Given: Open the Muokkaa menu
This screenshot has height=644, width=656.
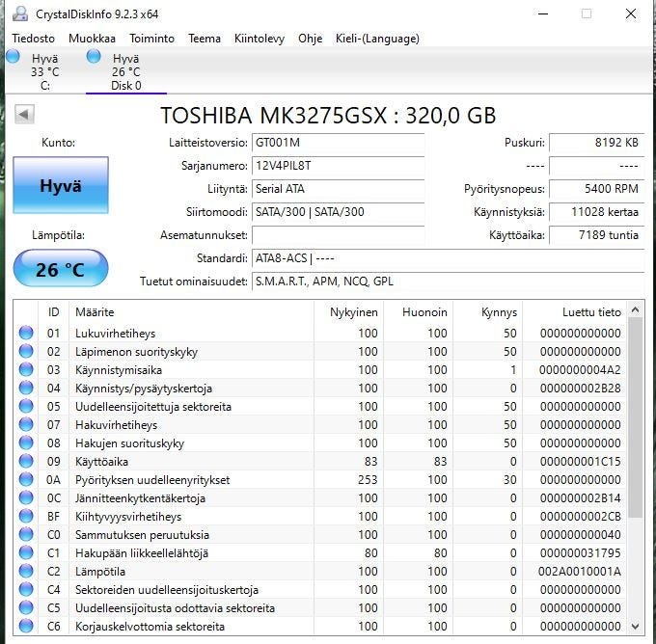Looking at the screenshot, I should click(x=92, y=39).
